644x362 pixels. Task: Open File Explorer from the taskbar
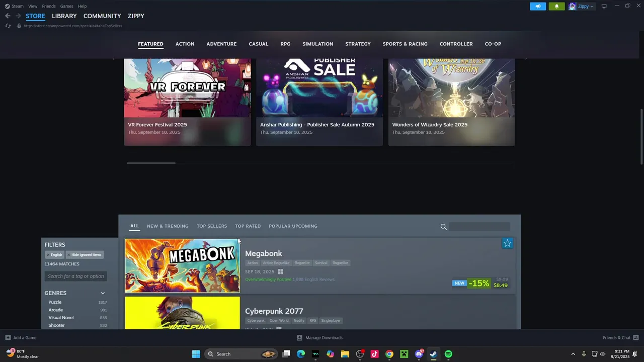(345, 354)
